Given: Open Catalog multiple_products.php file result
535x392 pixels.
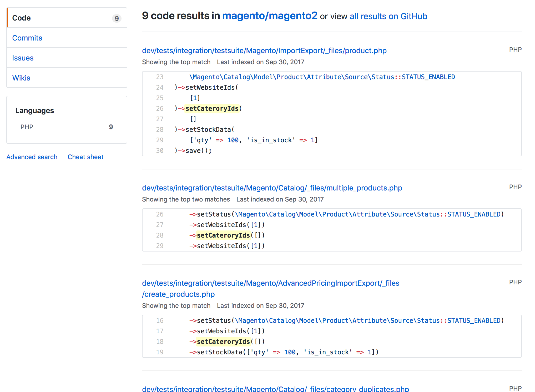Looking at the screenshot, I should (x=272, y=188).
